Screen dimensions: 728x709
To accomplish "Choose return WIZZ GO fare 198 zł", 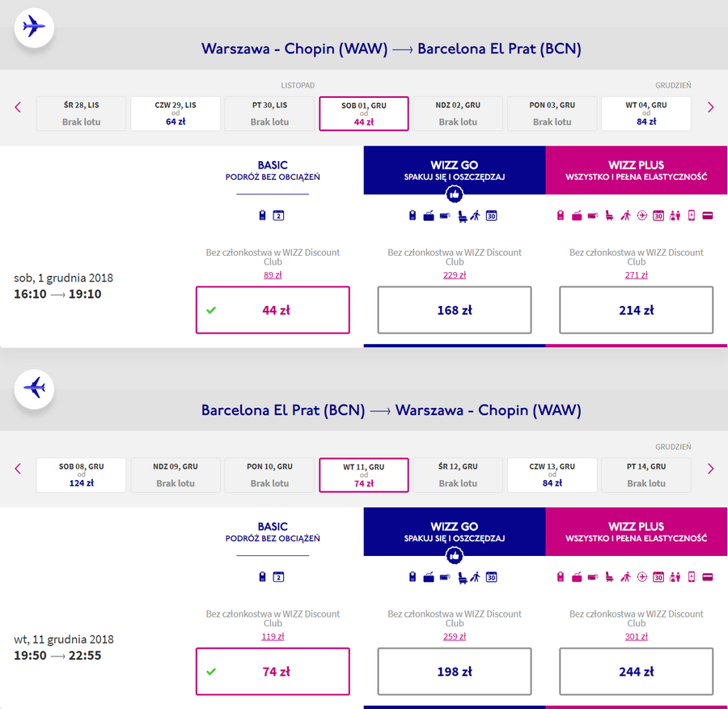I will (x=454, y=672).
